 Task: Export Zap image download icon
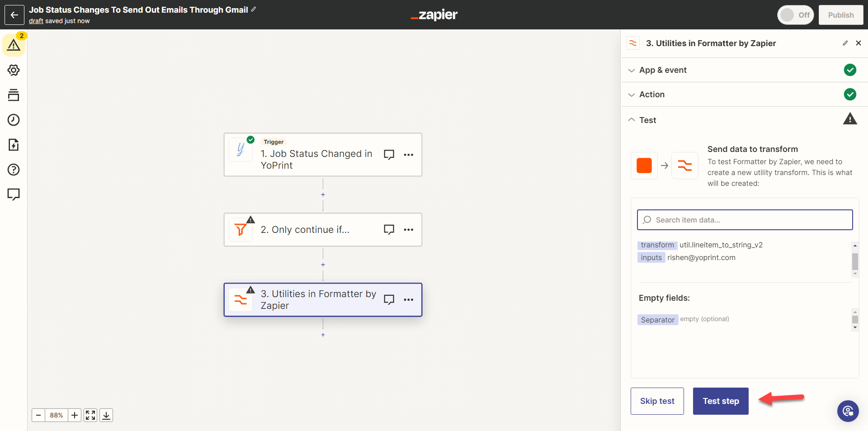point(106,415)
